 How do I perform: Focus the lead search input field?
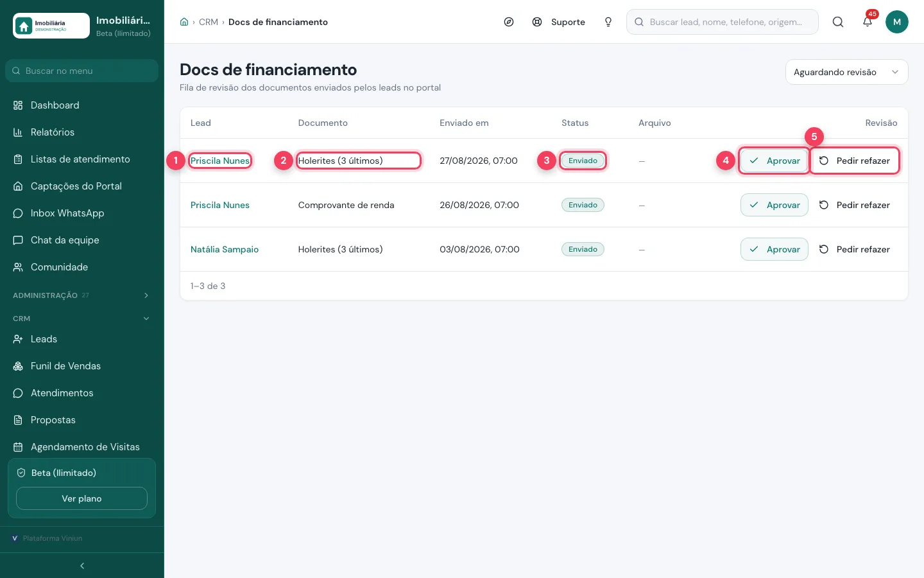pos(723,22)
